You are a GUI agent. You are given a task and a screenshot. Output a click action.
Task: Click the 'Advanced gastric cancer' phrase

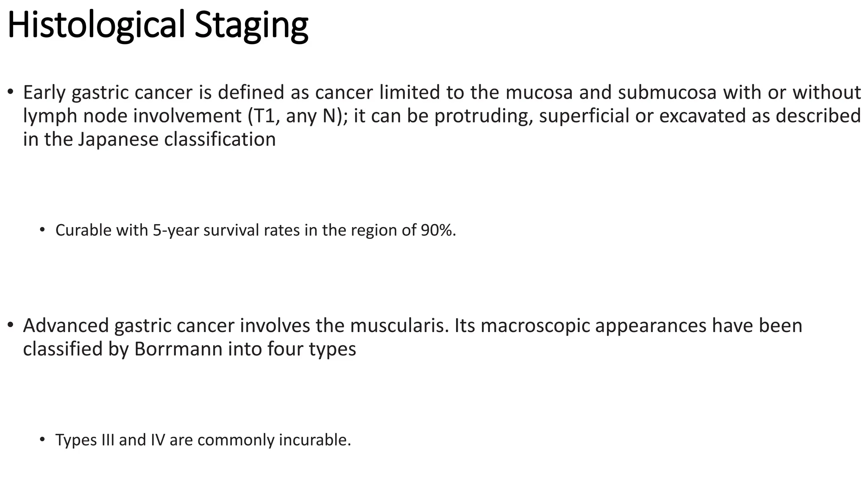pyautogui.click(x=128, y=325)
